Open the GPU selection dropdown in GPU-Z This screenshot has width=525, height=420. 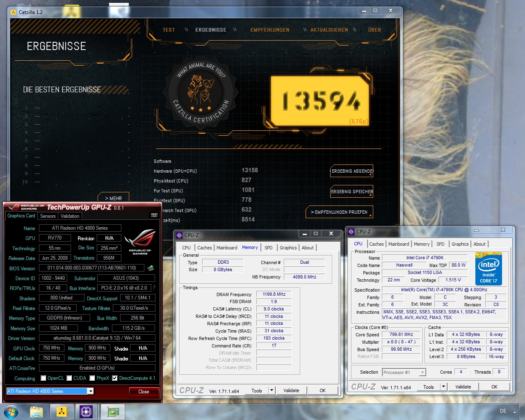[x=91, y=391]
